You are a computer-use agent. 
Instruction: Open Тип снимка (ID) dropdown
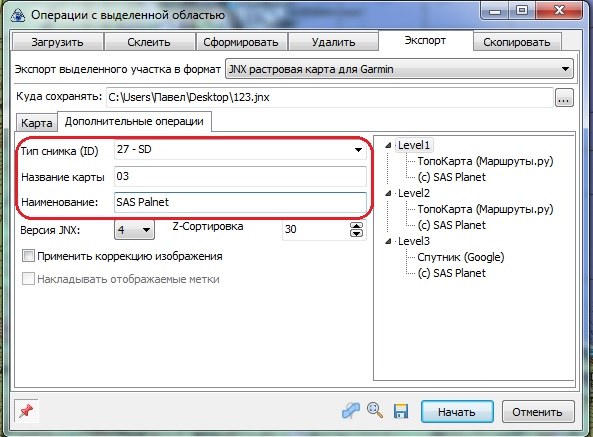click(240, 150)
